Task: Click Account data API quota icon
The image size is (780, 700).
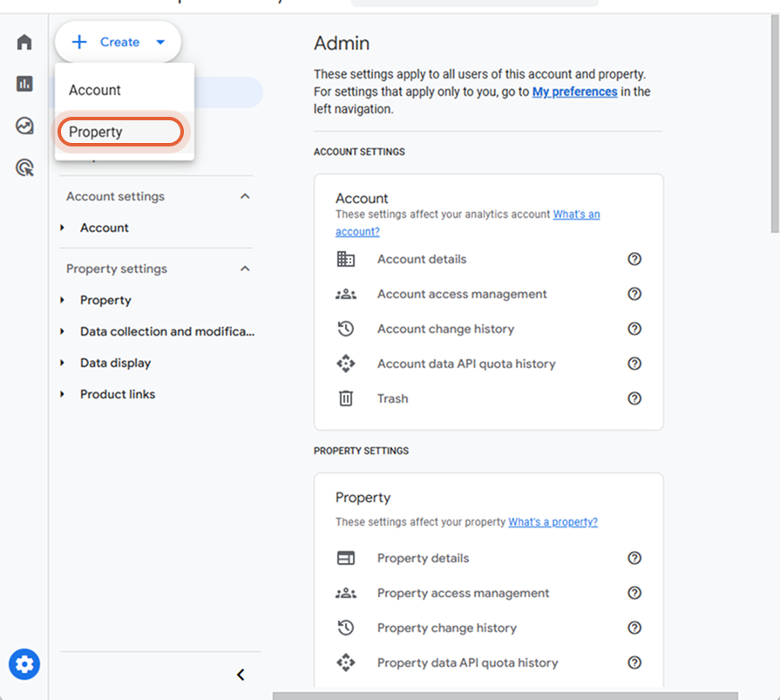Action: [x=346, y=364]
